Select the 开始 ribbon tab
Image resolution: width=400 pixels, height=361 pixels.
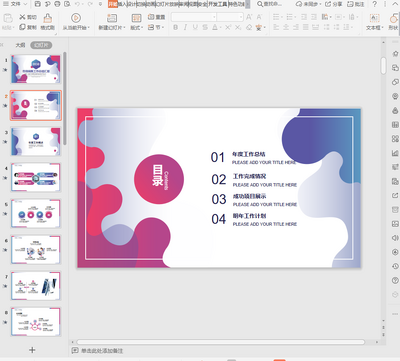click(x=113, y=4)
